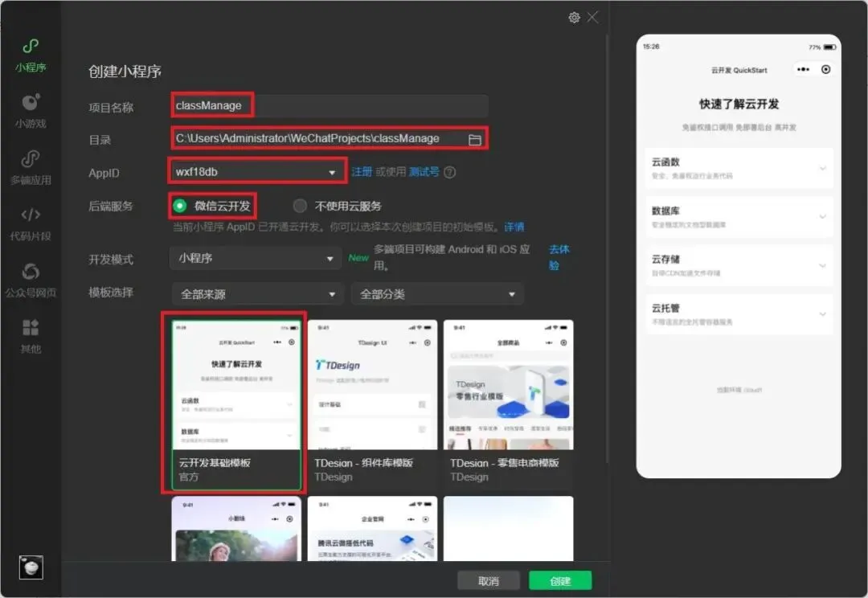Screen dimensions: 868x598
Task: Open the 小游戏 sidebar section
Action: (x=31, y=112)
